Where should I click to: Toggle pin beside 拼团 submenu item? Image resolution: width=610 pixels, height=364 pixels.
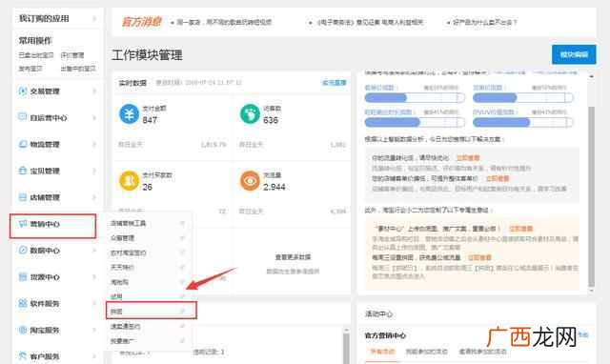(x=182, y=311)
